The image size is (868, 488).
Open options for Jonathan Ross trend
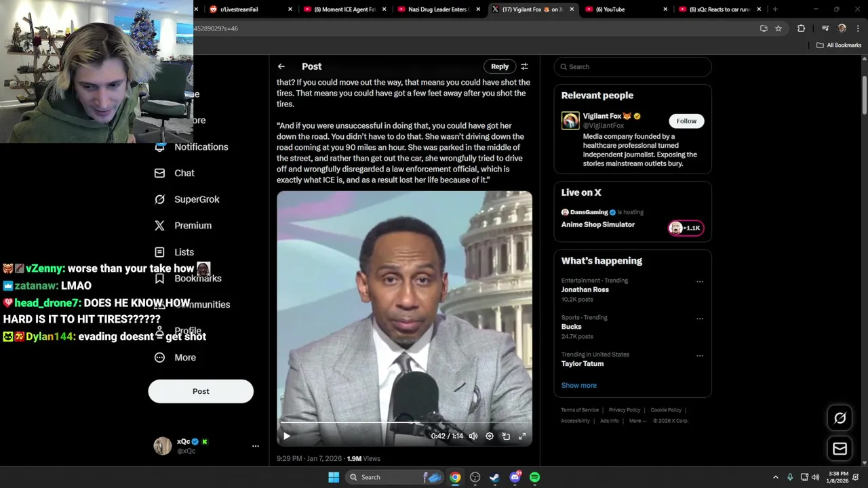[700, 282]
